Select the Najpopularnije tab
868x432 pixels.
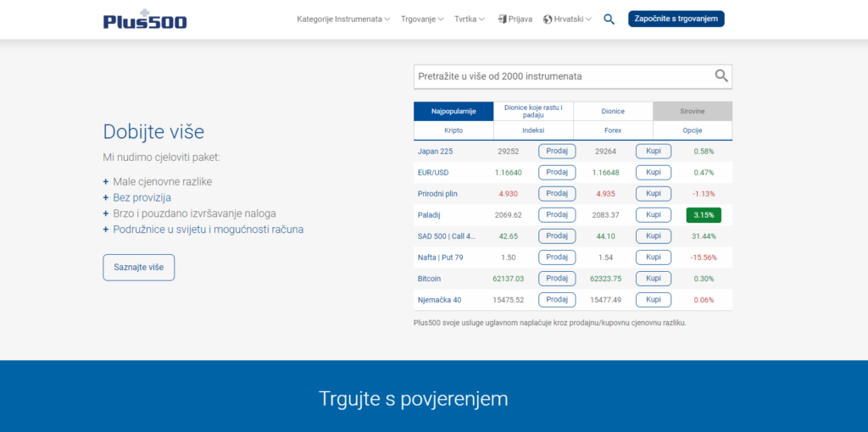coord(453,111)
